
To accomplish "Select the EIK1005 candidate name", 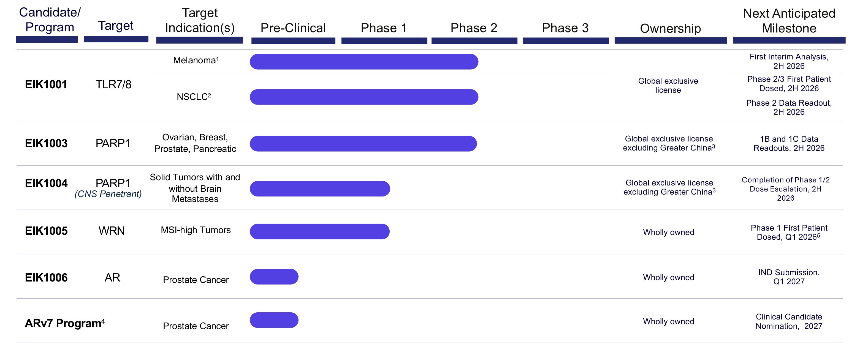I will (x=46, y=231).
